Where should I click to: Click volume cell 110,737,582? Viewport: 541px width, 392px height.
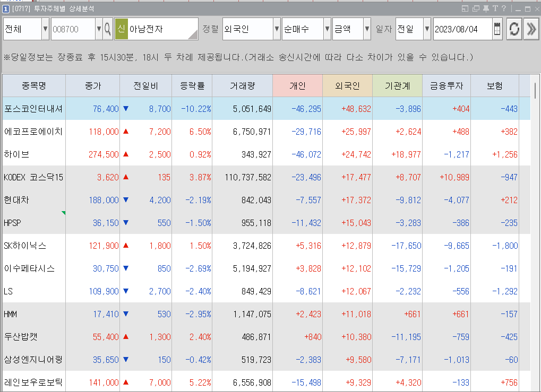248,177
